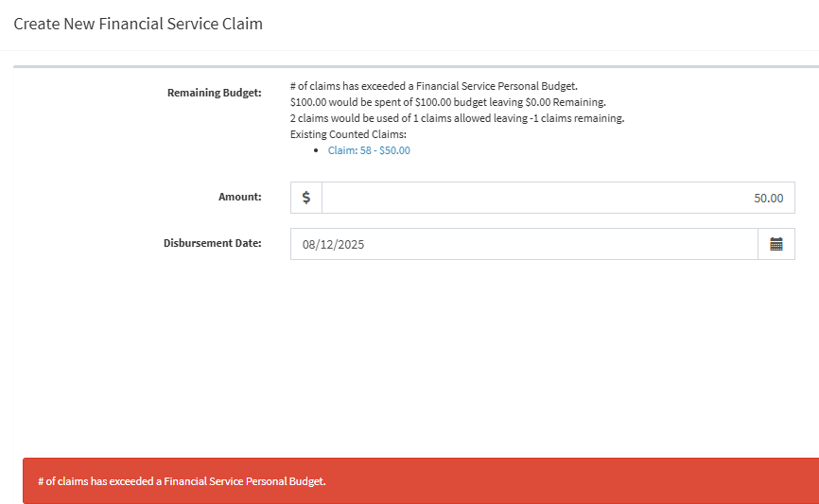This screenshot has height=504, width=819.
Task: Click into the Disbursement Date text field
Action: (523, 244)
